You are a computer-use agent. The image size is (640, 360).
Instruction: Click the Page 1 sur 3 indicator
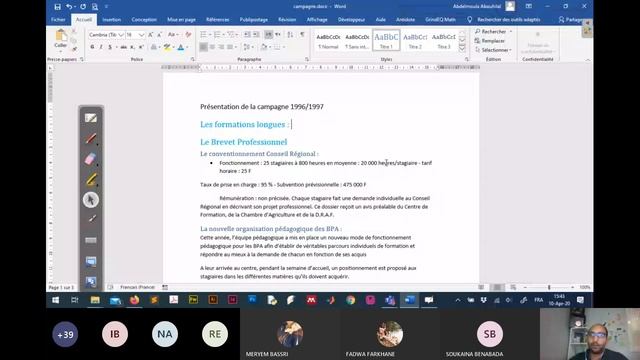click(x=61, y=287)
